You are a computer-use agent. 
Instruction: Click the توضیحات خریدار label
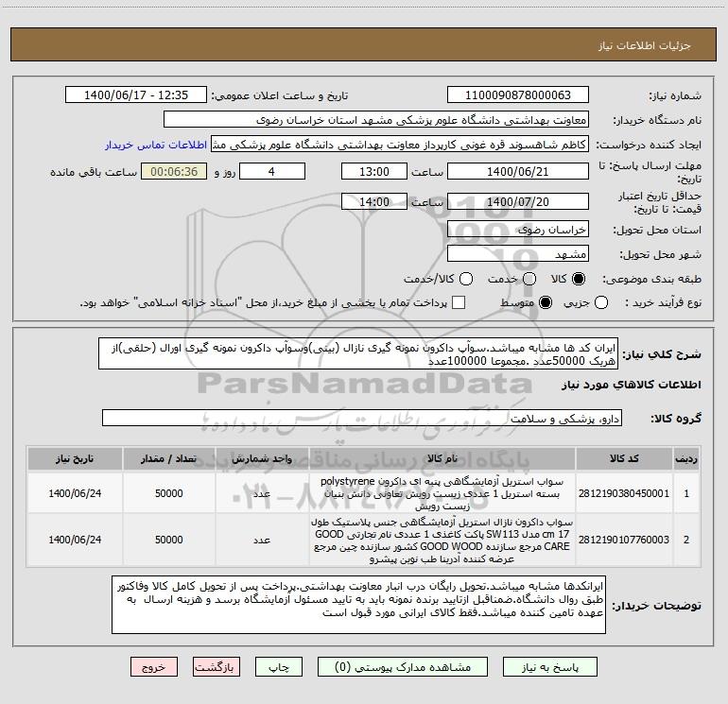pyautogui.click(x=656, y=606)
